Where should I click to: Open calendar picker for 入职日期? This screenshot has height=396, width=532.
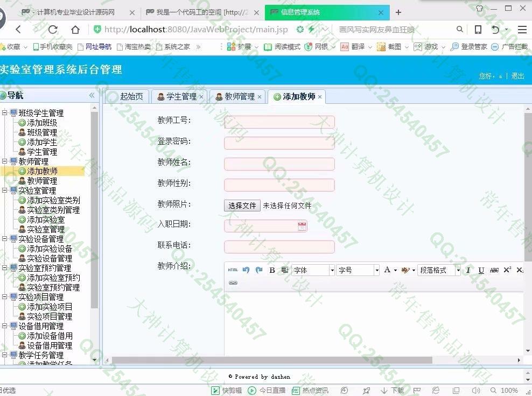302,226
